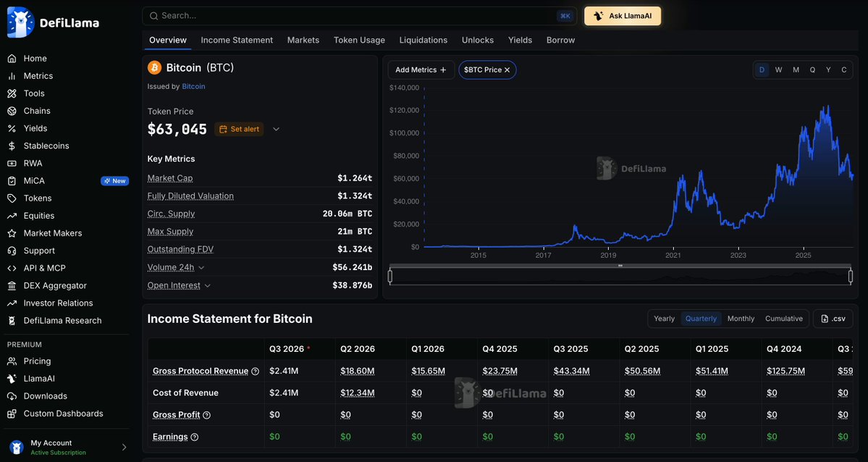The image size is (868, 462).
Task: Open the Liquidations tab
Action: pyautogui.click(x=424, y=40)
